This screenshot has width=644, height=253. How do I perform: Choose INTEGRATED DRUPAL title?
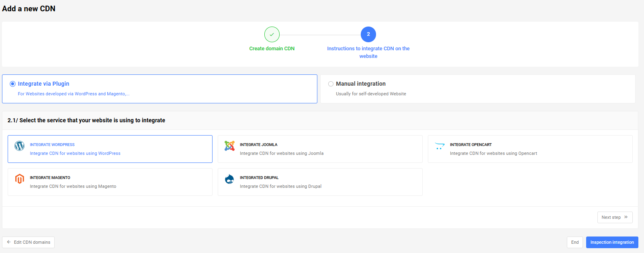(259, 178)
